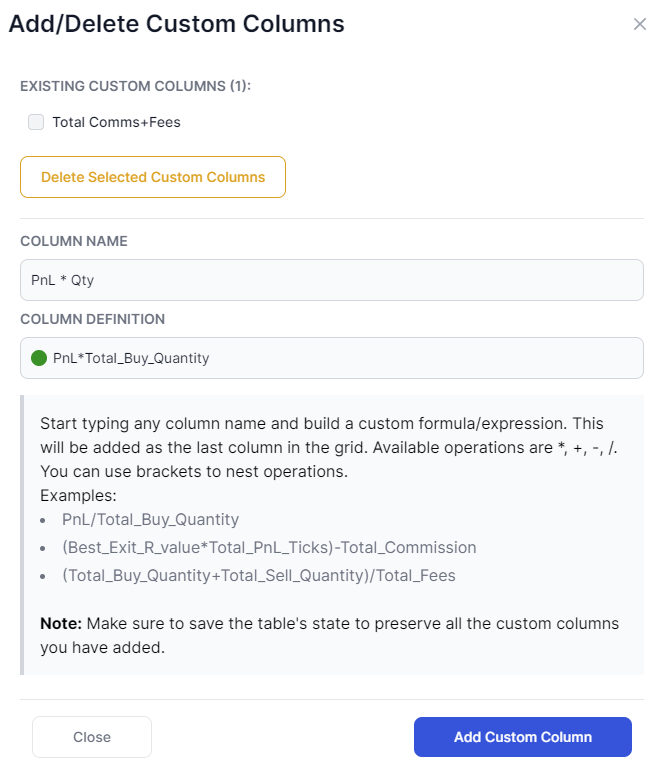Image resolution: width=661 pixels, height=778 pixels.
Task: Click the PnL/Total_Buy_Quantity example formula
Action: [x=150, y=519]
